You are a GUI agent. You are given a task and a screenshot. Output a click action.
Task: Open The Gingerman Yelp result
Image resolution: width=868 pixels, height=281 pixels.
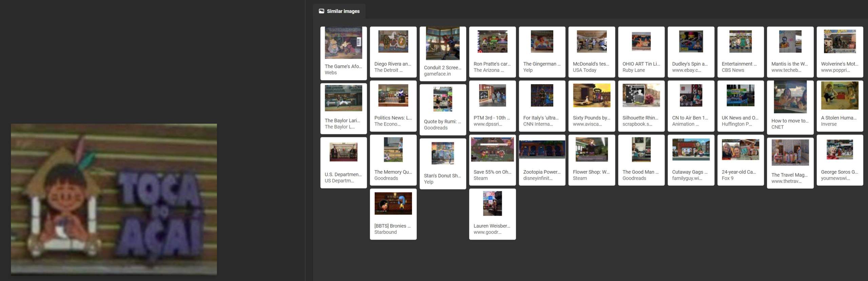(542, 52)
